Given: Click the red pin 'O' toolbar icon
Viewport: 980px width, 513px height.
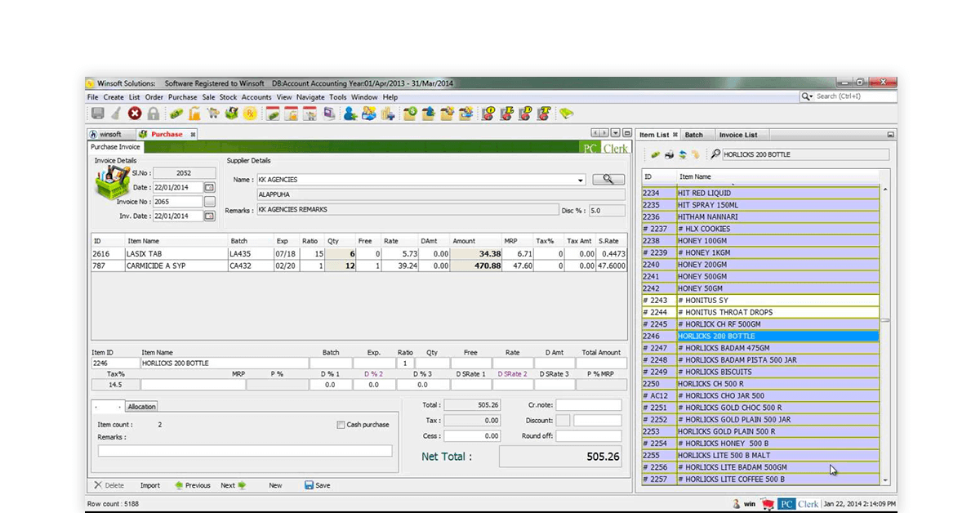Looking at the screenshot, I should point(488,114).
